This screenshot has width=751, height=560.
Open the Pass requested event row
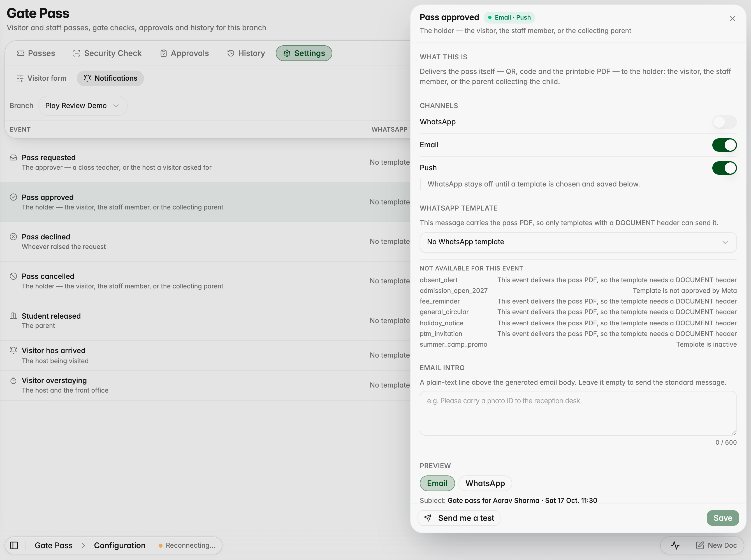205,162
